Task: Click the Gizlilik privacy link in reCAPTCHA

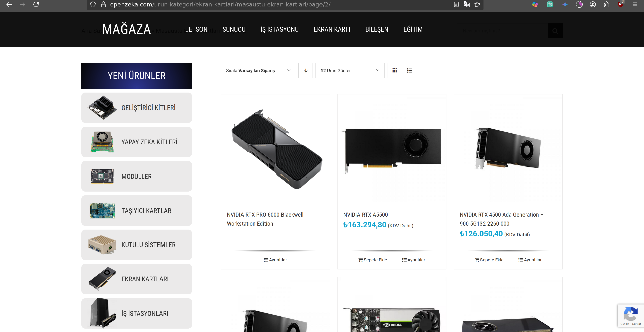Action: click(x=625, y=324)
